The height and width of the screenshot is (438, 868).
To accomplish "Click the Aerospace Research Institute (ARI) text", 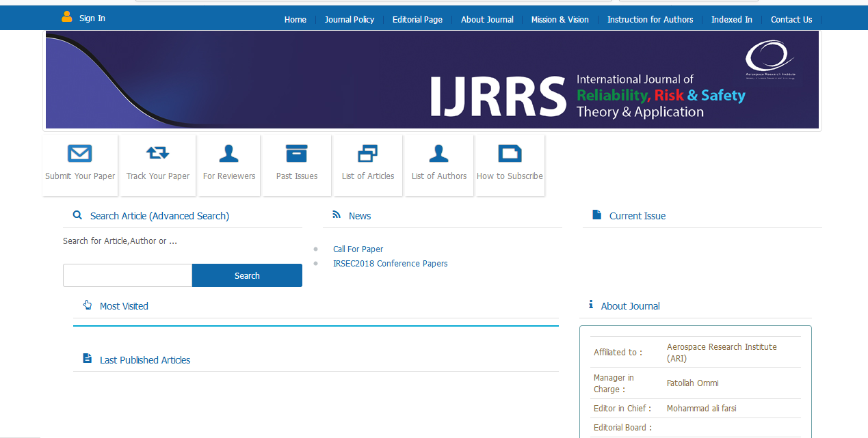I will pos(722,353).
